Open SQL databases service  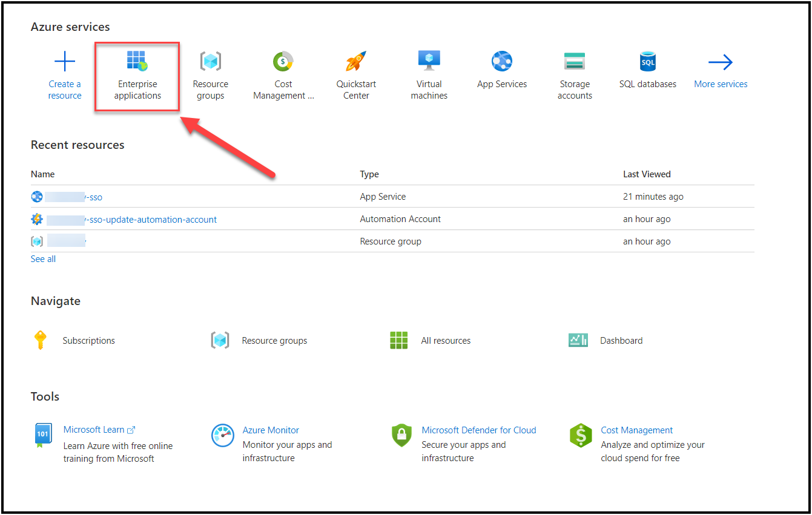click(x=648, y=62)
